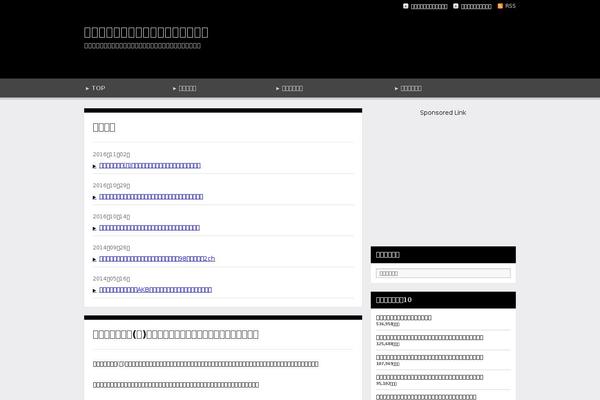Open the 2014-09-28 article link ending in 2ch
The image size is (600, 400).
pyautogui.click(x=157, y=258)
